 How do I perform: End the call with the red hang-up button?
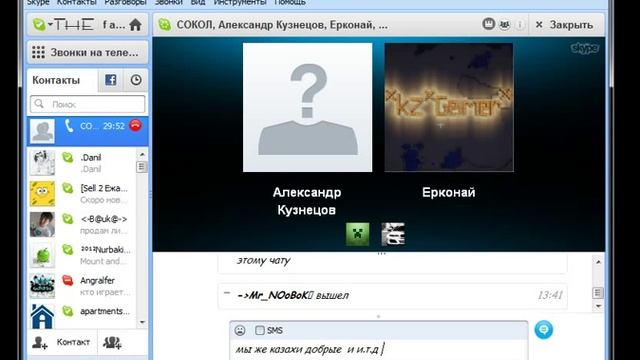click(x=136, y=125)
